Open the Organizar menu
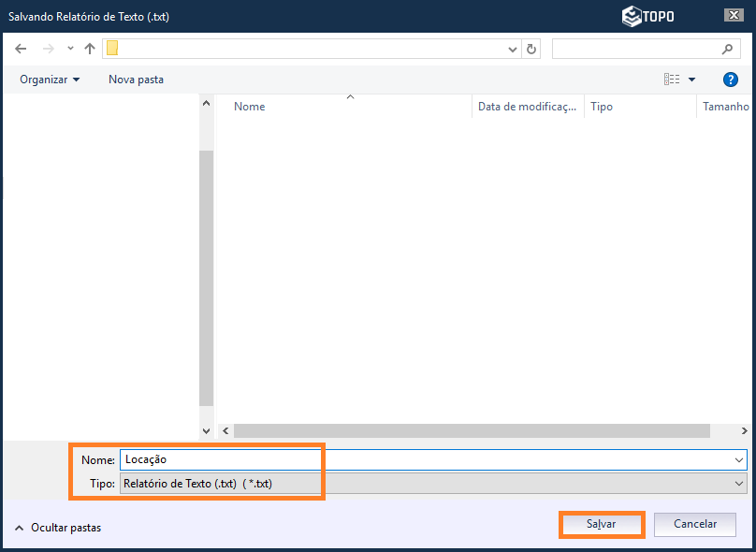Viewport: 756px width, 552px height. pyautogui.click(x=50, y=80)
